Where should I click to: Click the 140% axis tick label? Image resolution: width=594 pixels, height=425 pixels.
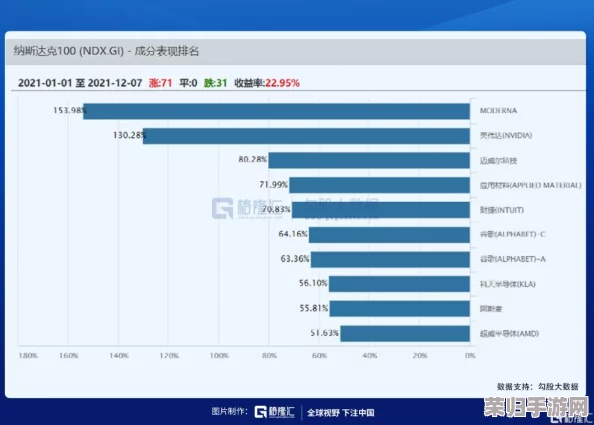[x=119, y=356]
